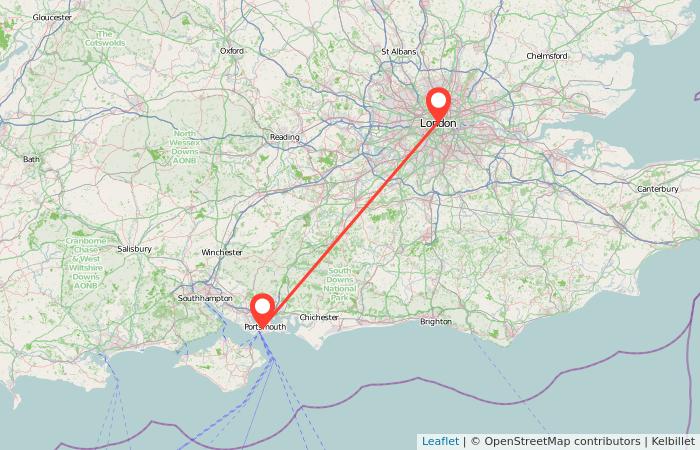Click the St Albans label
Image resolution: width=700 pixels, height=450 pixels.
click(399, 52)
